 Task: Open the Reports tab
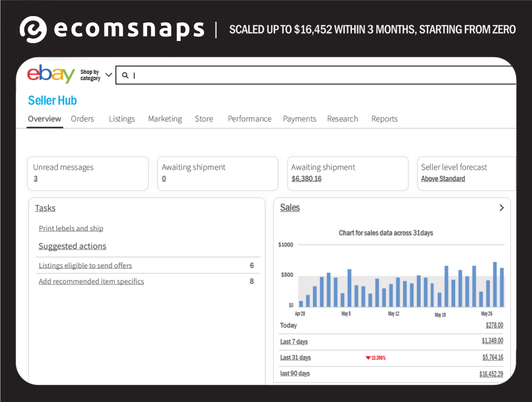(384, 119)
